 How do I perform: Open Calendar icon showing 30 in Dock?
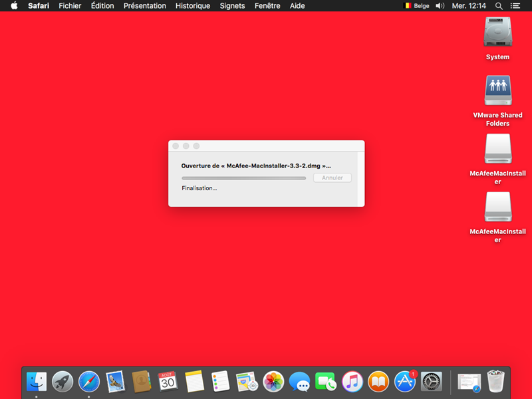pyautogui.click(x=168, y=381)
